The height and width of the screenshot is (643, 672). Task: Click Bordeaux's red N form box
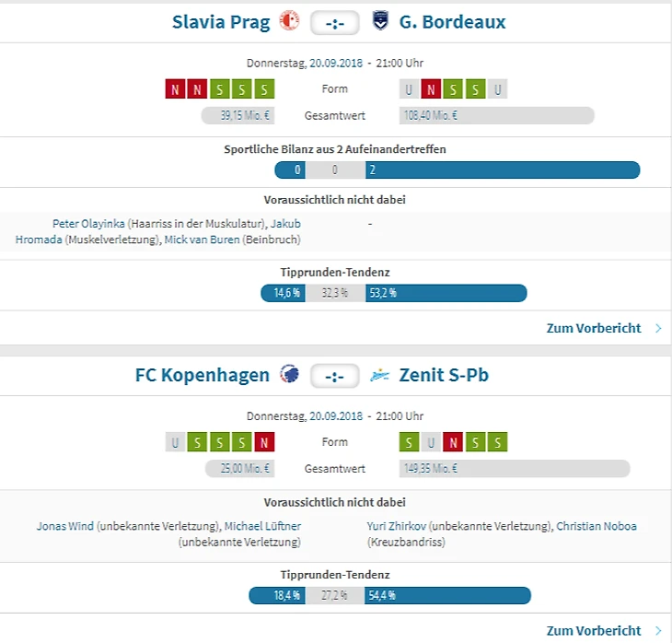pyautogui.click(x=430, y=89)
